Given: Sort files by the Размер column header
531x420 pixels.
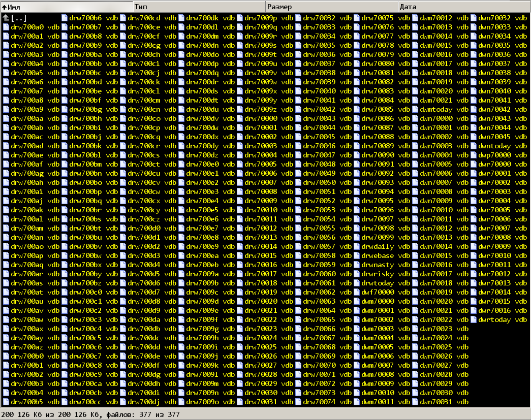Looking at the screenshot, I should point(331,7).
